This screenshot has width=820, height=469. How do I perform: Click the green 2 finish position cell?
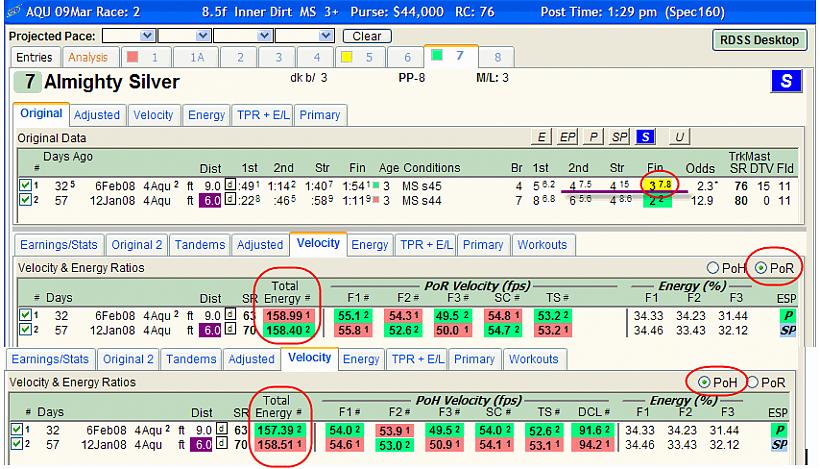(657, 201)
